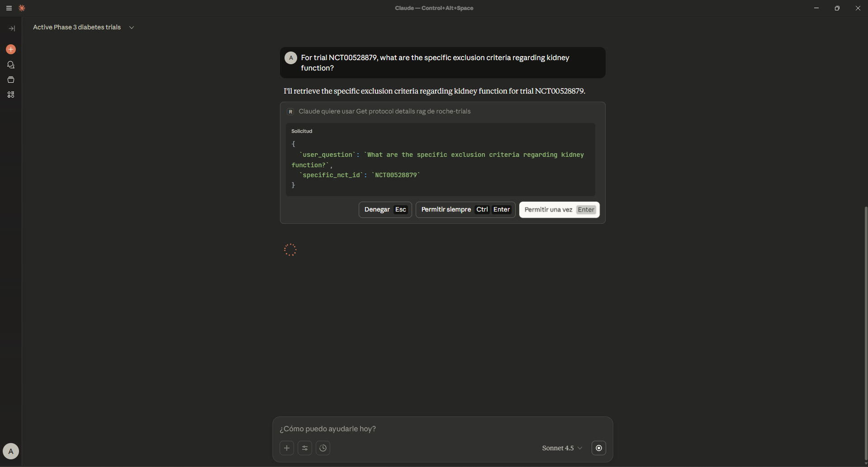The height and width of the screenshot is (467, 868).
Task: Open the clock history icon in composer
Action: (323, 448)
